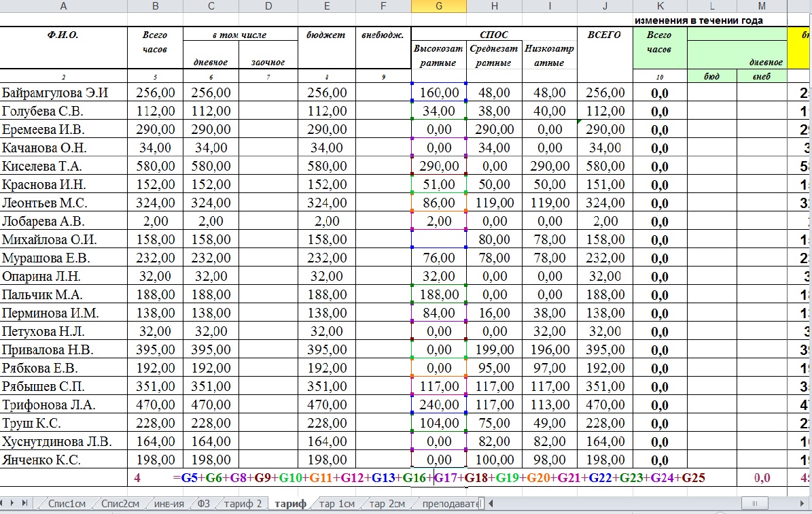
Task: Click the green дневное header in column M
Action: (x=765, y=62)
